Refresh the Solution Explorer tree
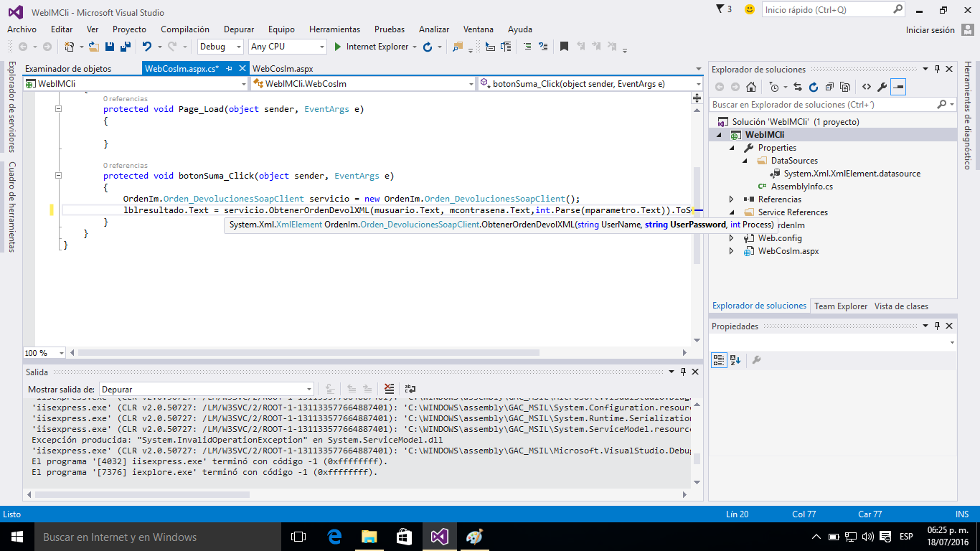 pos(814,87)
